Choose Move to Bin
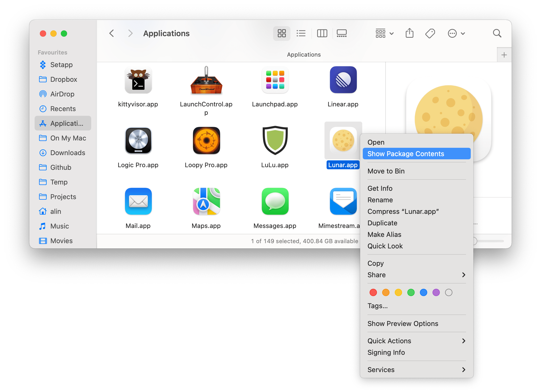This screenshot has height=392, width=541. pos(417,171)
